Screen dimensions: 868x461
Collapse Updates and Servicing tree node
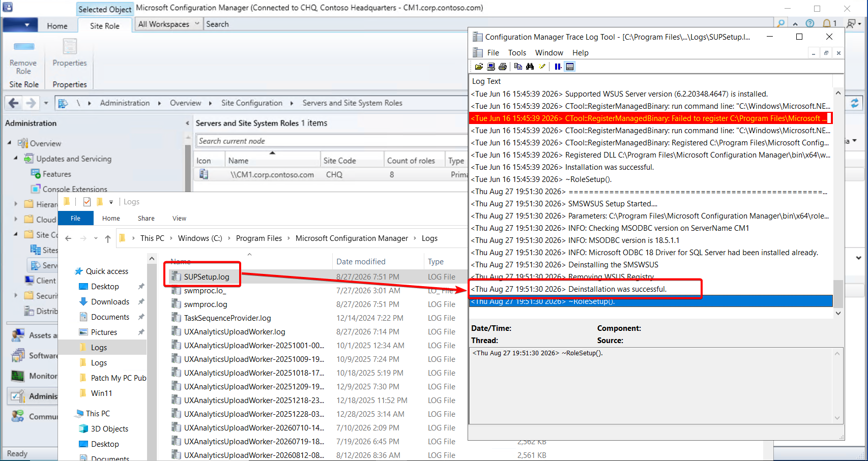click(x=16, y=158)
